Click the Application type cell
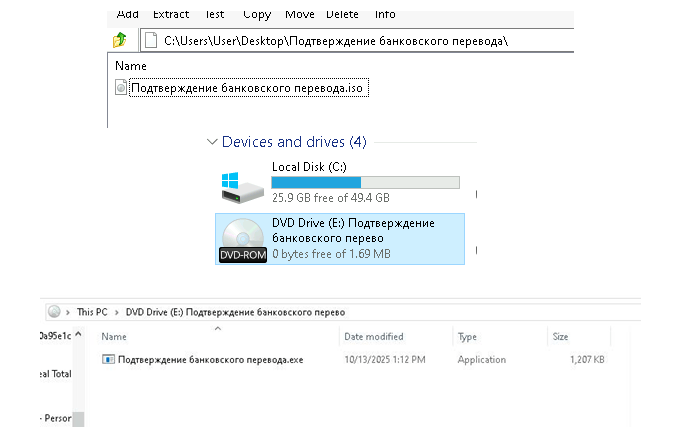689x440 pixels. pos(482,360)
